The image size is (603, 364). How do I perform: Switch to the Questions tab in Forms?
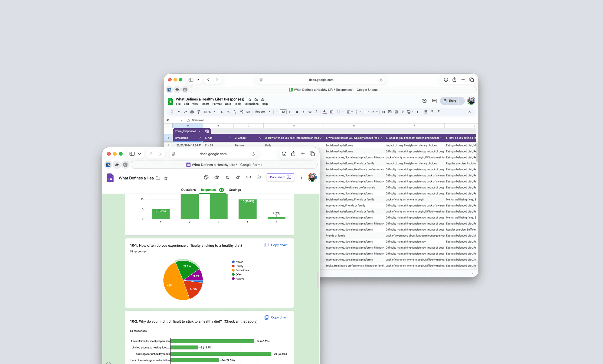click(x=188, y=190)
